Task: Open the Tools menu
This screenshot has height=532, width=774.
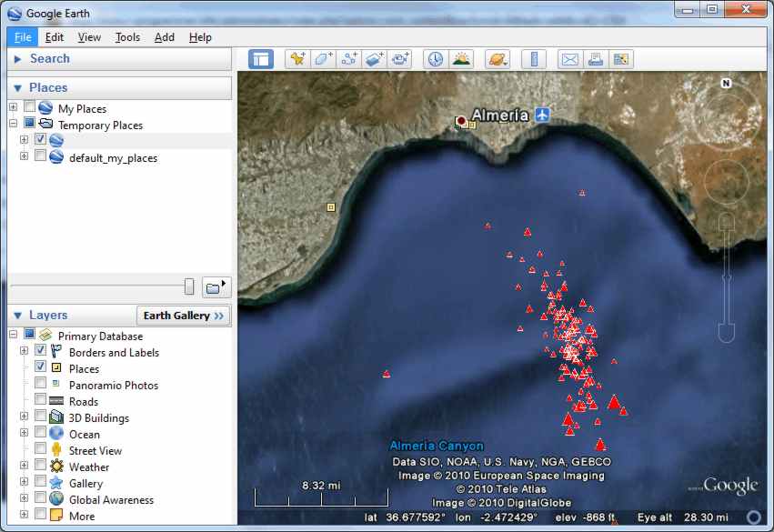Action: [x=127, y=37]
